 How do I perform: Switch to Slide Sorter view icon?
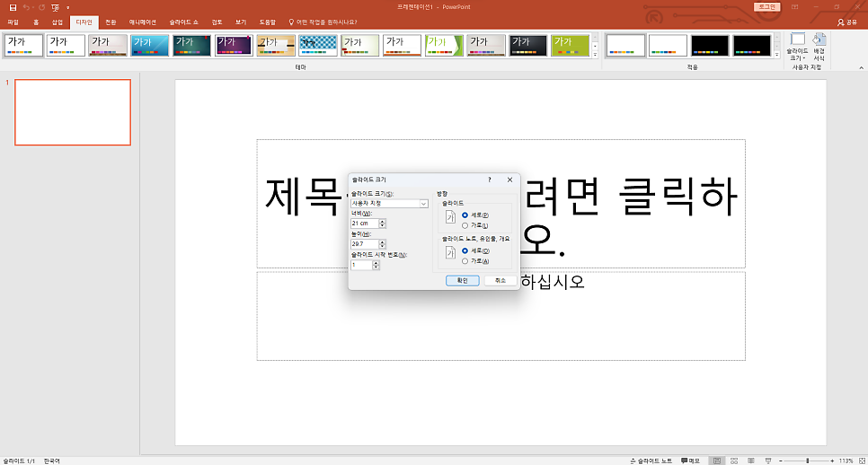[x=734, y=461]
